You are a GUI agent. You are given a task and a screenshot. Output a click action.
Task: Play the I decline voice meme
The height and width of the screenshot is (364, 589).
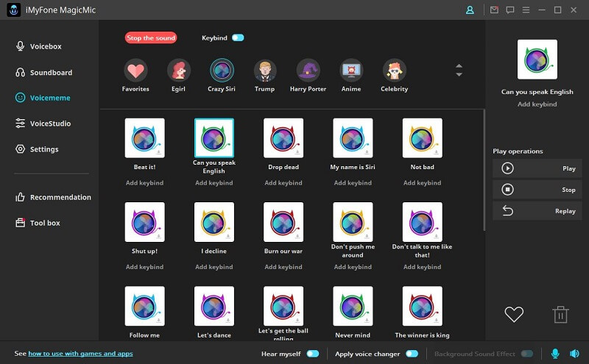click(x=214, y=222)
